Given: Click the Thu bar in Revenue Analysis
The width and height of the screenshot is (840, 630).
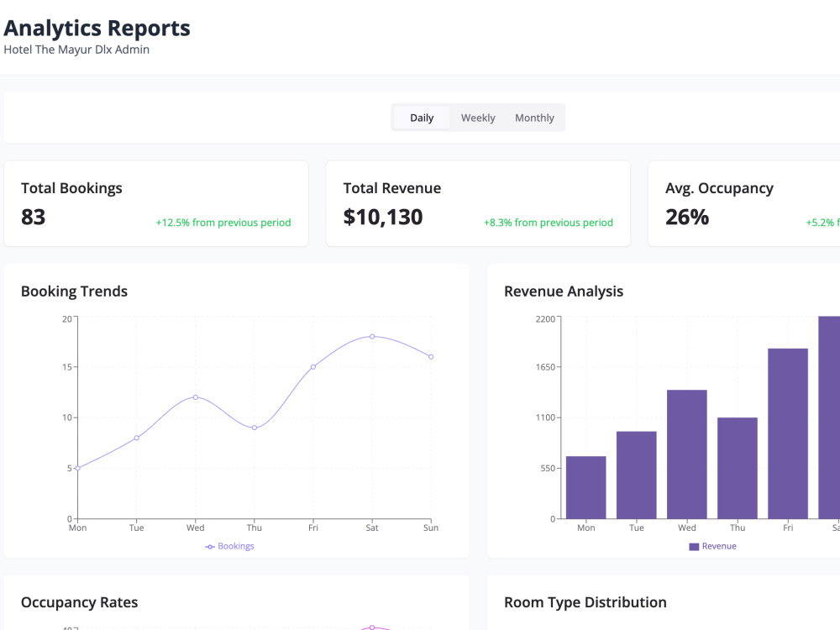Looking at the screenshot, I should tap(738, 468).
